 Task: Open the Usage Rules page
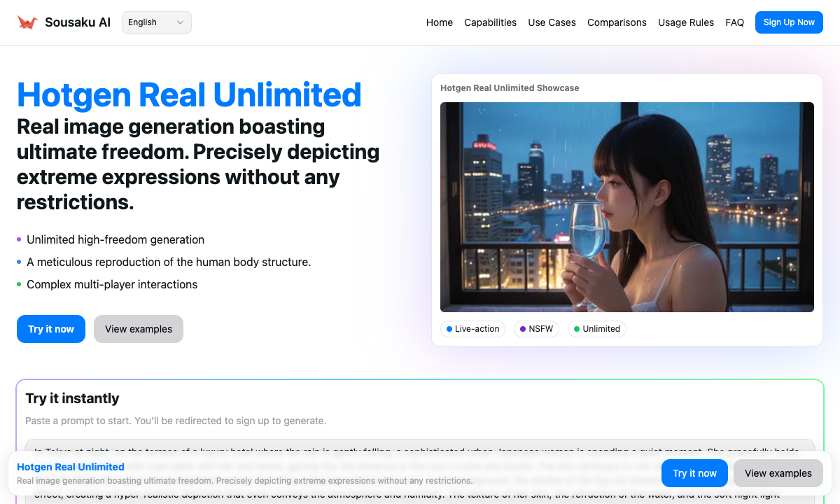[686, 22]
